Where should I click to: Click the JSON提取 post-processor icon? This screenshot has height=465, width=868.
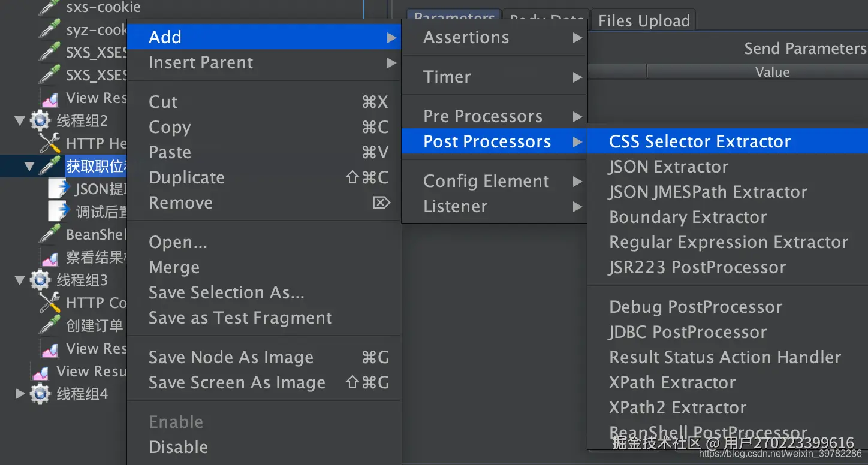pyautogui.click(x=59, y=189)
